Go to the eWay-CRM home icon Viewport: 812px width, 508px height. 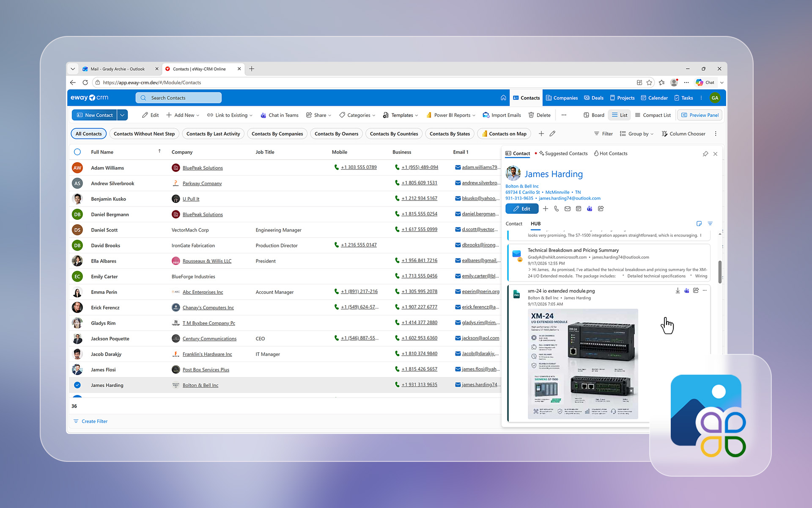(503, 98)
